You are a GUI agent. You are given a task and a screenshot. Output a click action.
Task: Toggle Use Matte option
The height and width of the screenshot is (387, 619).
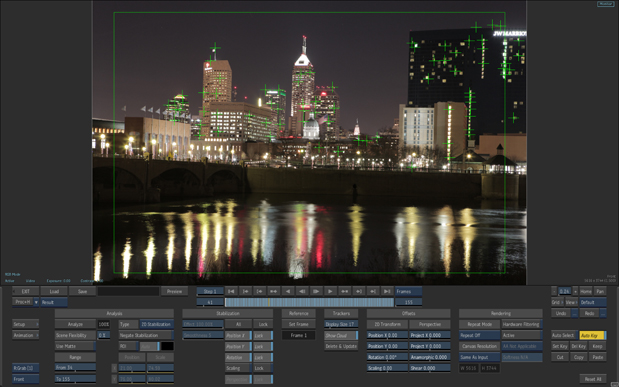75,346
